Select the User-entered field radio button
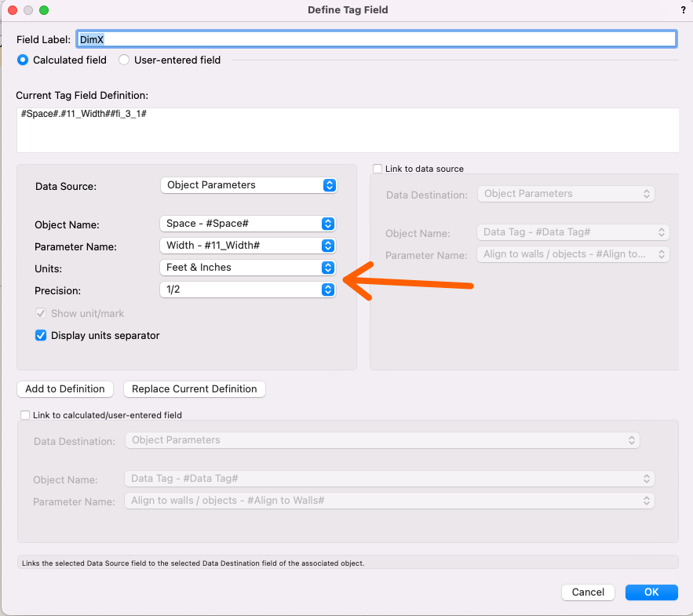Image resolution: width=693 pixels, height=616 pixels. click(x=122, y=60)
